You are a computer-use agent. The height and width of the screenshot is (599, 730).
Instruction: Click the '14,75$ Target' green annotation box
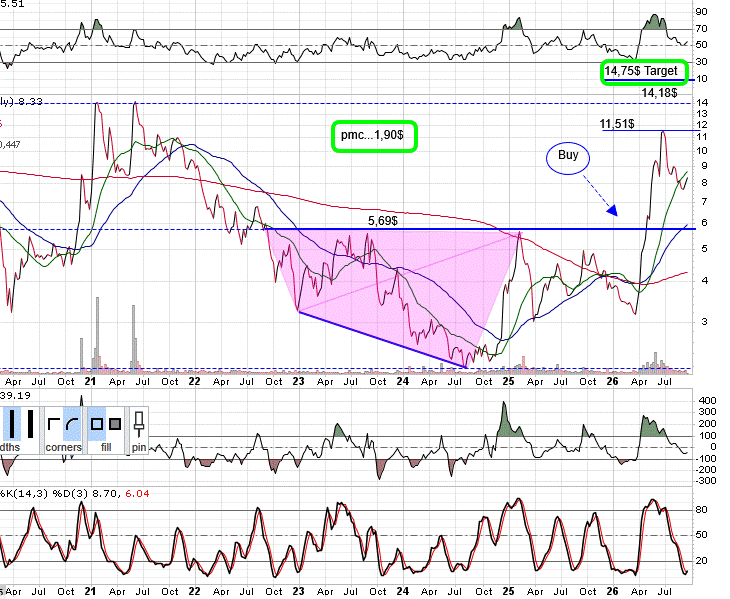pyautogui.click(x=644, y=72)
